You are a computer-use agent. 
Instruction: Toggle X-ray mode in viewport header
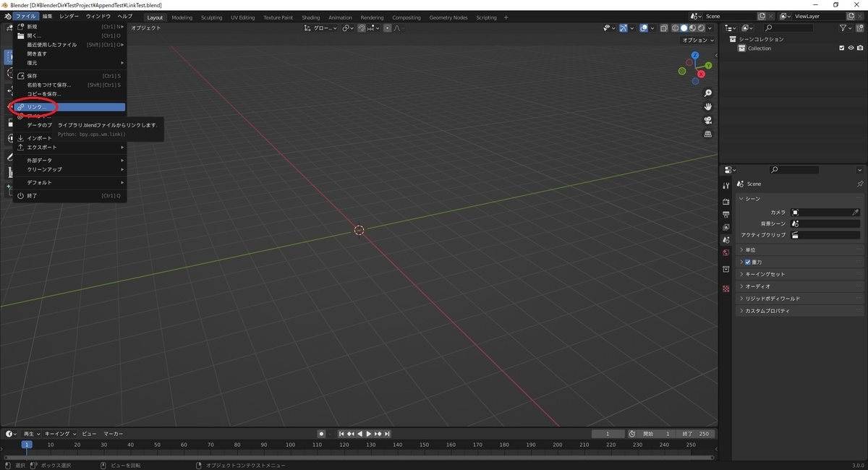[x=665, y=28]
